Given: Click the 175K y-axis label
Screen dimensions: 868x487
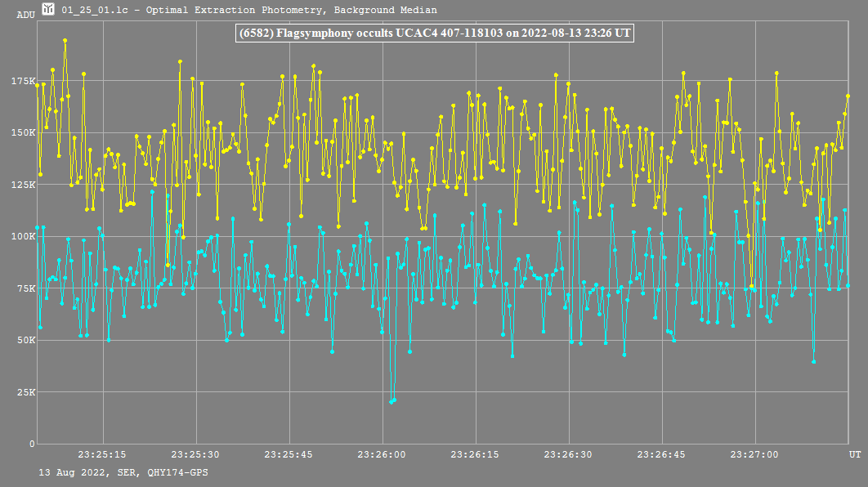Looking at the screenshot, I should [23, 81].
